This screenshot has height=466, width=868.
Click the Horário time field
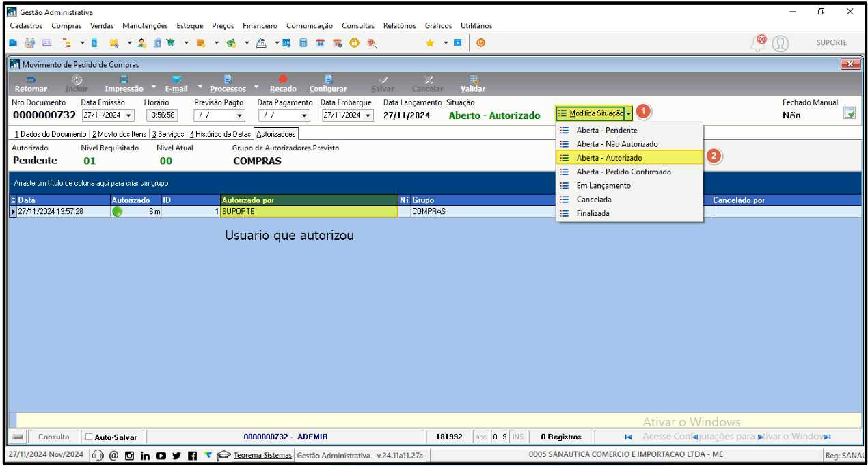coord(161,115)
